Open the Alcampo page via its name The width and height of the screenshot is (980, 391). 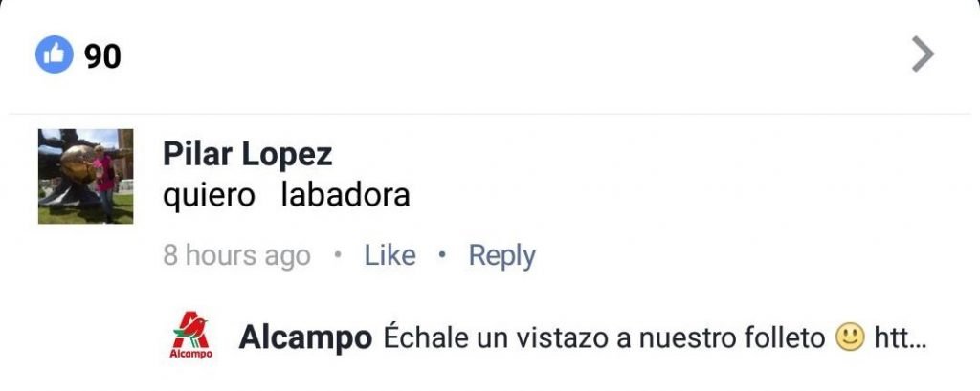tap(305, 338)
